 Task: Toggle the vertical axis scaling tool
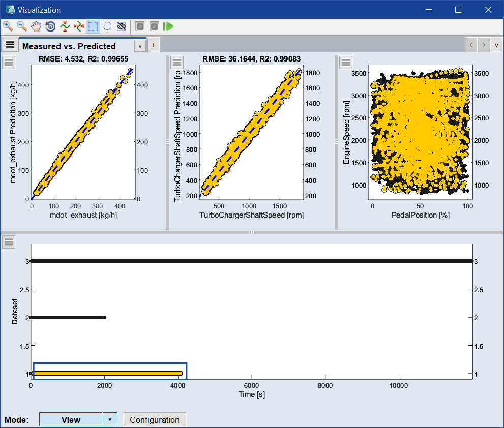65,26
